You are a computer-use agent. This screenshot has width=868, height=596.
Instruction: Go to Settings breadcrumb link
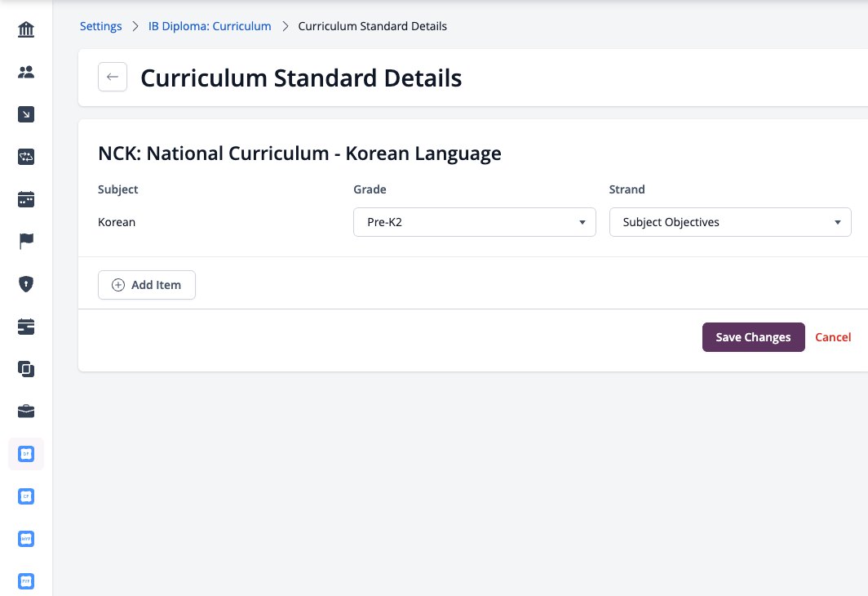(x=101, y=26)
